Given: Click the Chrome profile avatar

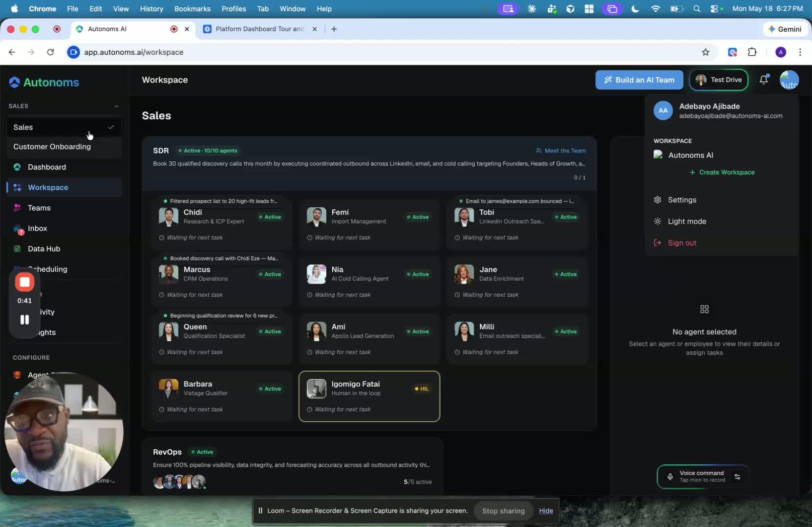Looking at the screenshot, I should click(x=781, y=52).
